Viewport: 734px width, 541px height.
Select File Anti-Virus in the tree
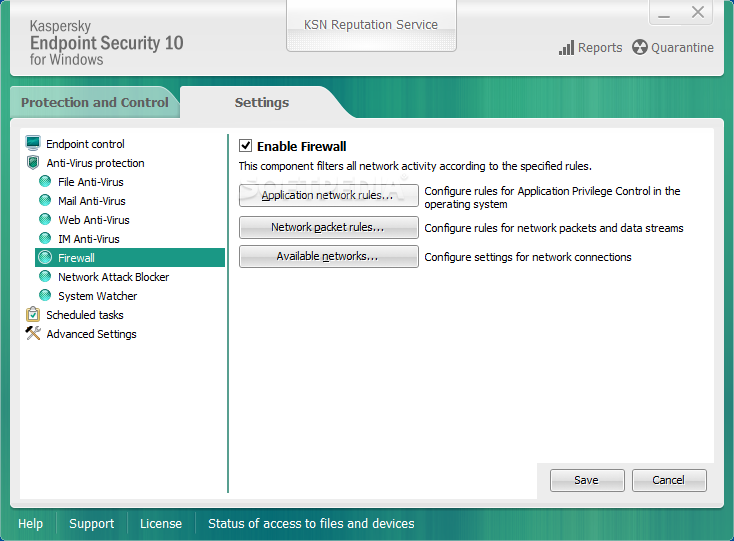pyautogui.click(x=91, y=182)
